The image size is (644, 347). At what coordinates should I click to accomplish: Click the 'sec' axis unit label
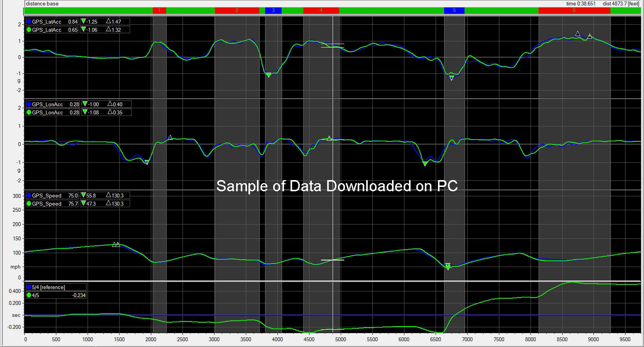point(16,315)
